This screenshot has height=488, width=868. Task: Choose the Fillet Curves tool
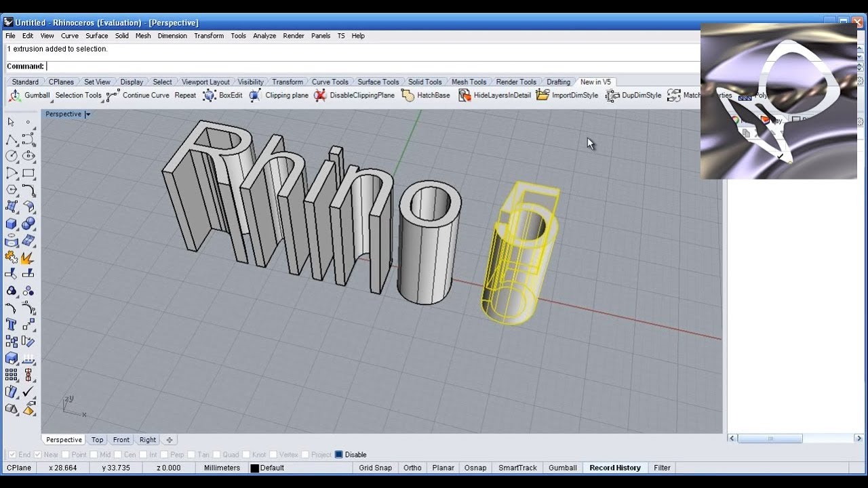(x=28, y=190)
